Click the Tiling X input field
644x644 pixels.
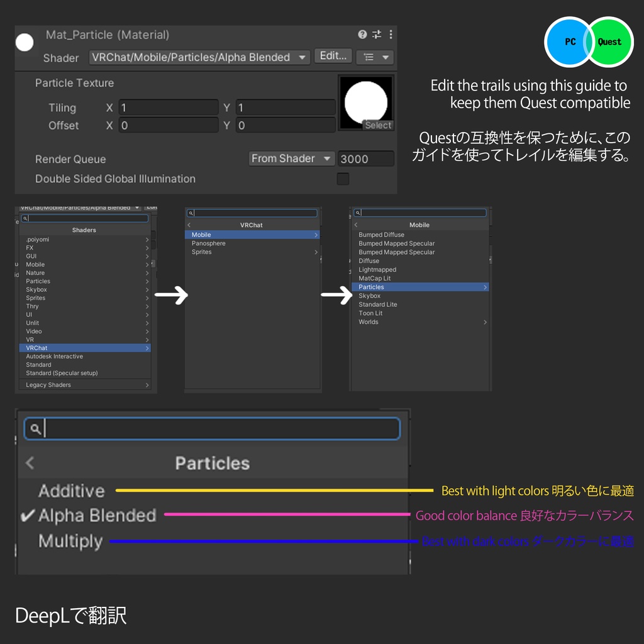point(167,107)
